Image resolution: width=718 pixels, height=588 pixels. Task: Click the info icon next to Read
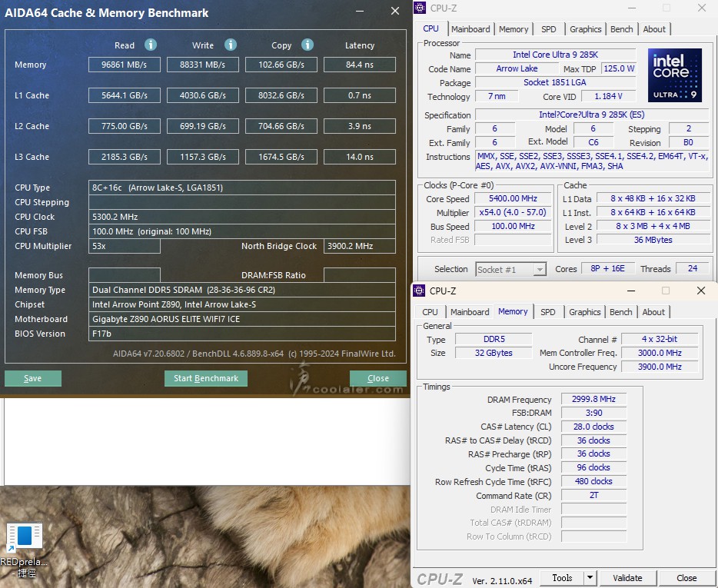coord(151,45)
